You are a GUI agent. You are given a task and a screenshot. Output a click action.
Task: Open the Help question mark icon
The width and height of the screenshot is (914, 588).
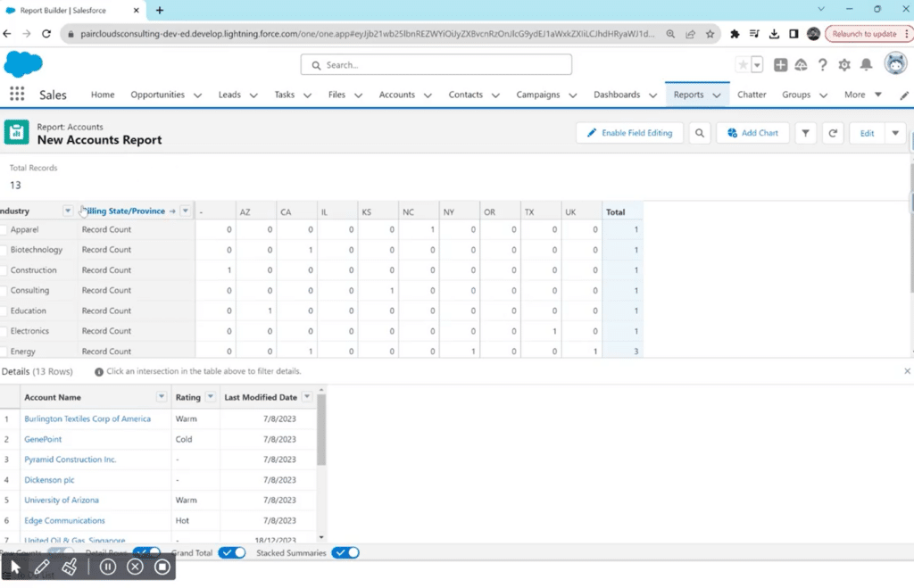point(822,64)
